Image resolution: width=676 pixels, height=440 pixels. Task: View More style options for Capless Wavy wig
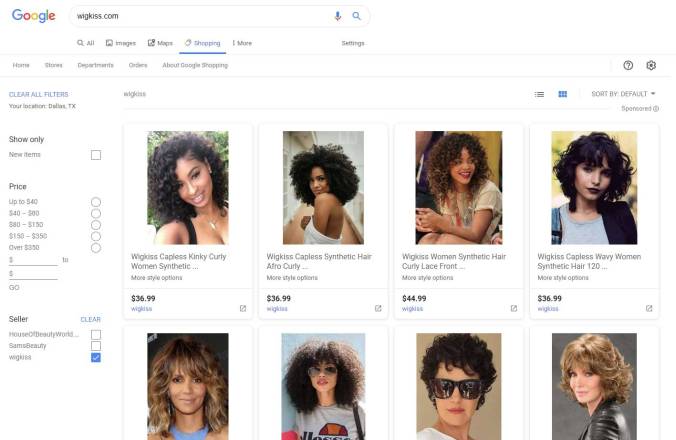click(563, 278)
